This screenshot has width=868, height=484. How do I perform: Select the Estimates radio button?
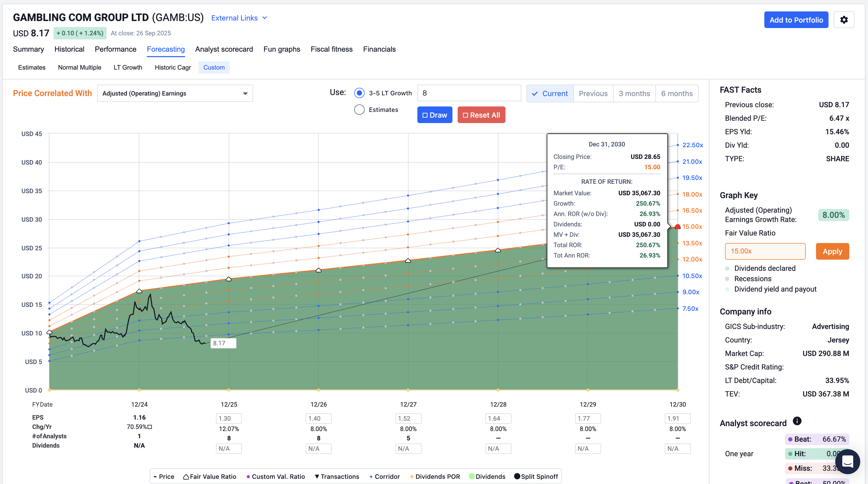pos(359,110)
